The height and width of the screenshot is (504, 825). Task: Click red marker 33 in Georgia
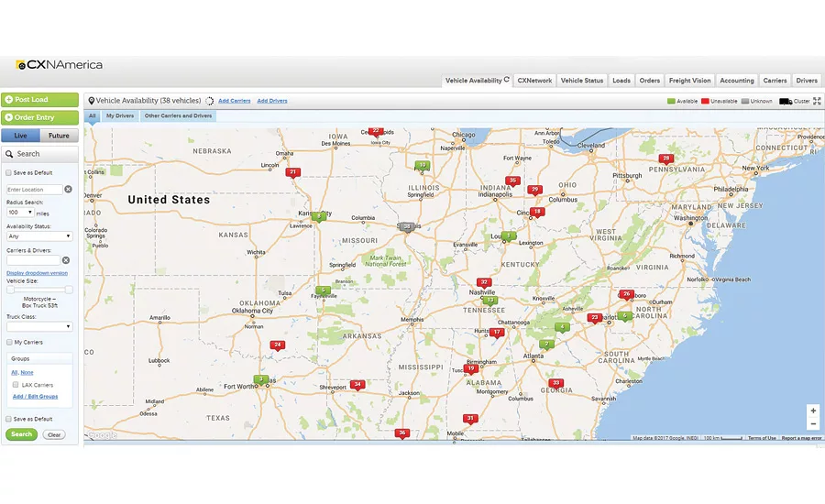coord(555,384)
